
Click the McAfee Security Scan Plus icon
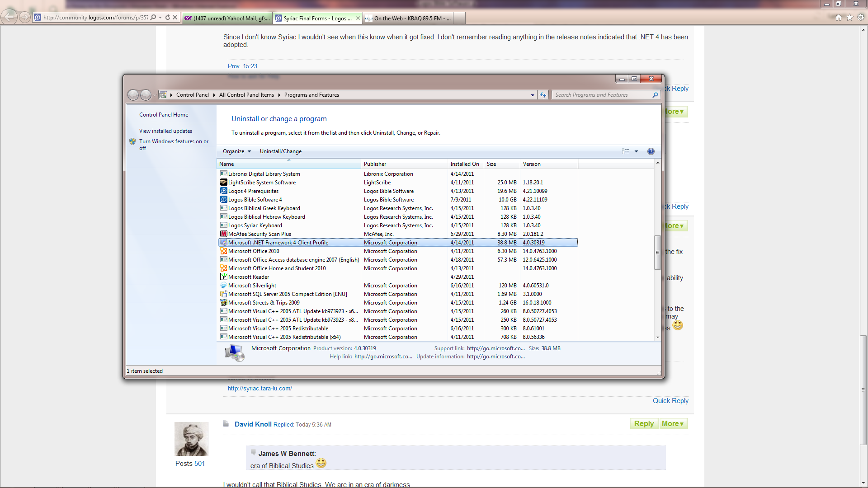tap(223, 234)
